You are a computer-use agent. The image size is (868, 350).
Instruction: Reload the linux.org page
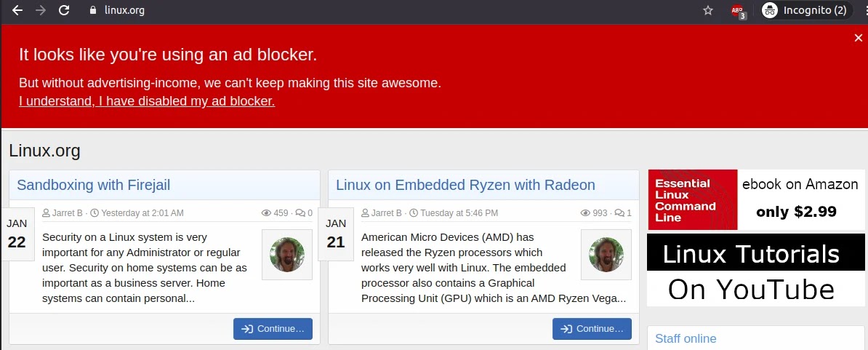tap(64, 10)
